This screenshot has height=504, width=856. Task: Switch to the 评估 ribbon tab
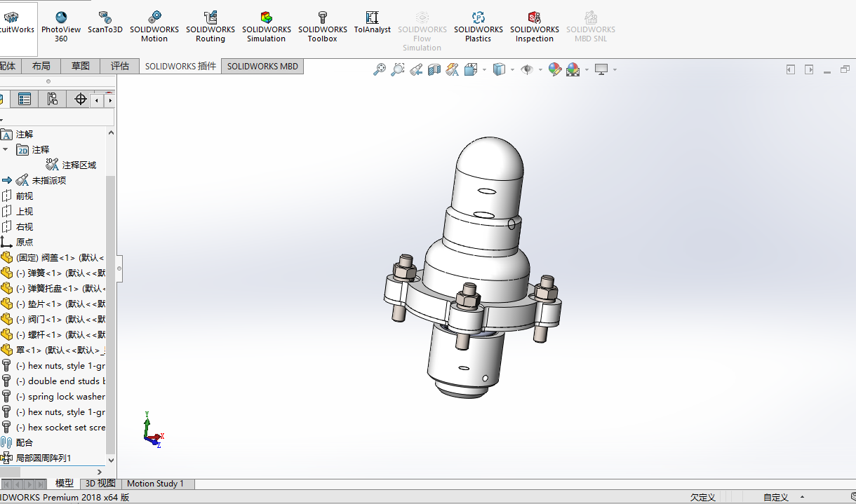coord(119,65)
